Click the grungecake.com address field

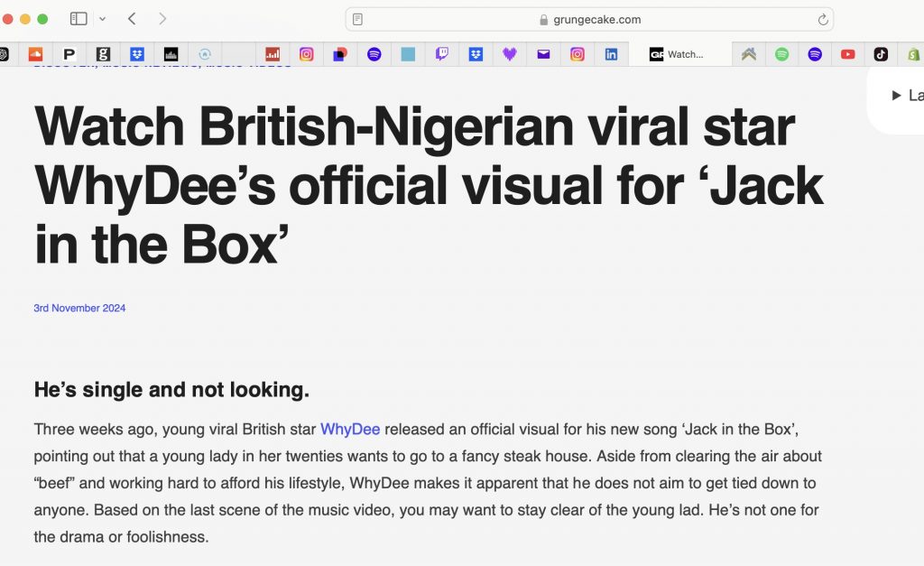(x=589, y=19)
